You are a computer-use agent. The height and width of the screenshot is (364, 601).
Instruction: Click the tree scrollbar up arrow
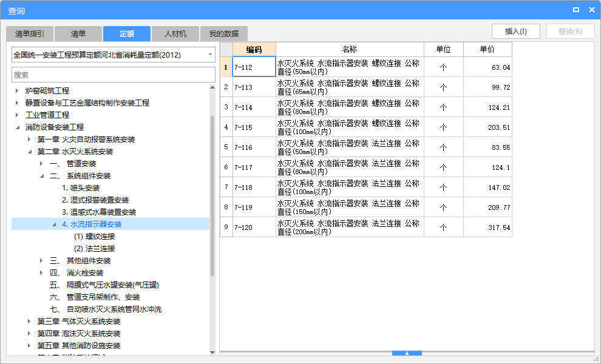tap(212, 88)
